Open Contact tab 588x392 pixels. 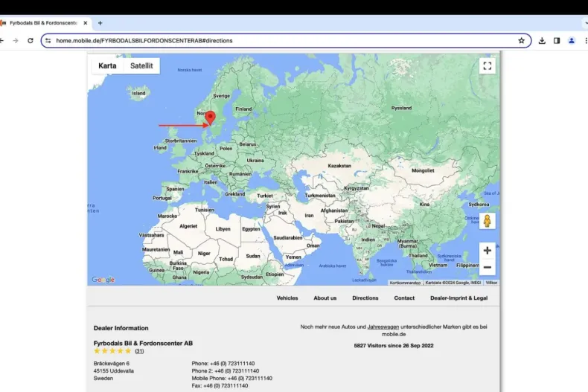pyautogui.click(x=404, y=298)
